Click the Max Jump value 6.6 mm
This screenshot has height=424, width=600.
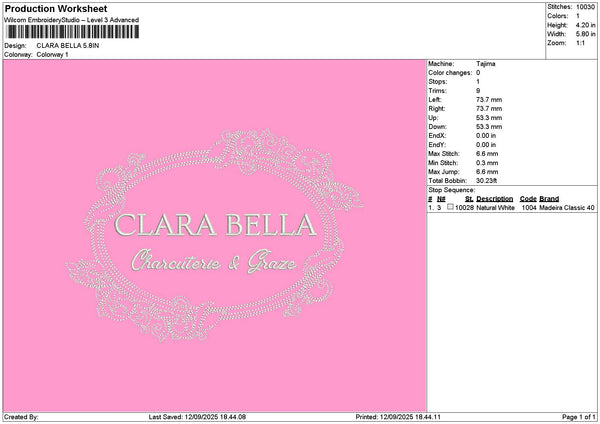[487, 172]
